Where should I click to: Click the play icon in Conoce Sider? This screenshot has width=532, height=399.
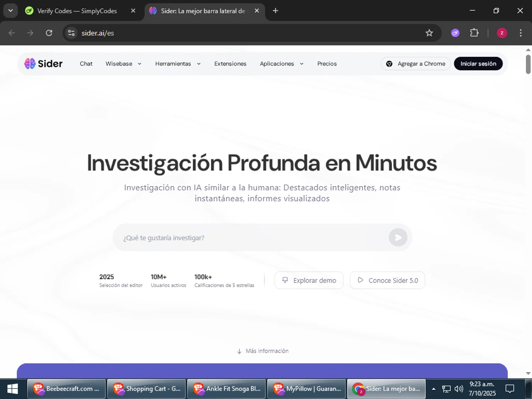click(x=360, y=280)
